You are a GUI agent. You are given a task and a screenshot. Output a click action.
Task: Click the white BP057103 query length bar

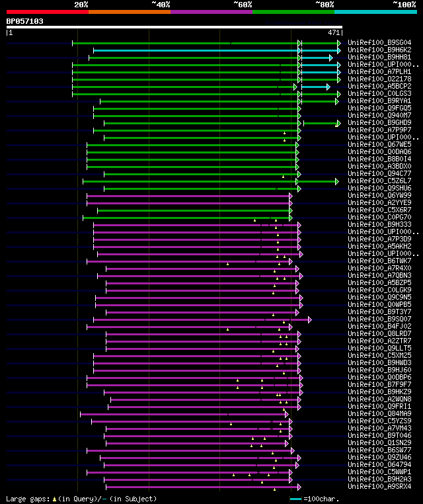174,27
